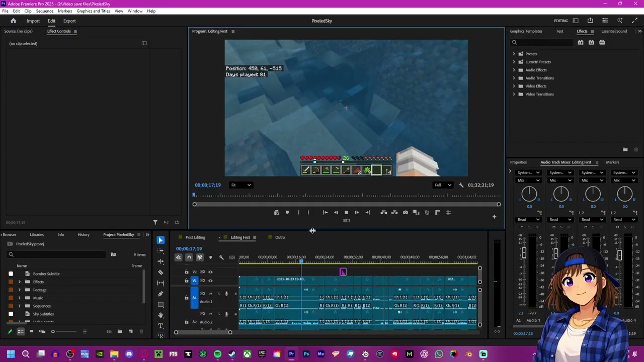This screenshot has height=362, width=644.
Task: Open timeline display settings wrench
Action: [221, 257]
